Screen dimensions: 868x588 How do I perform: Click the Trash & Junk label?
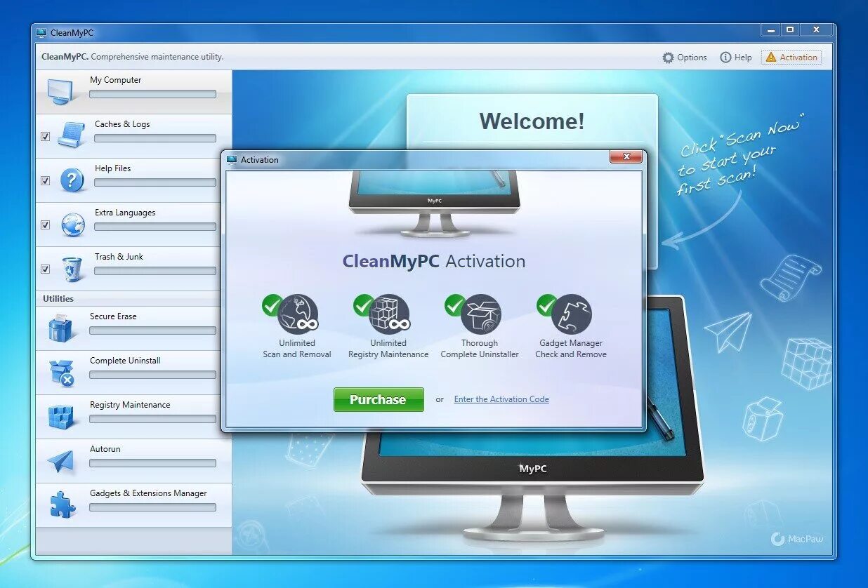click(x=119, y=257)
